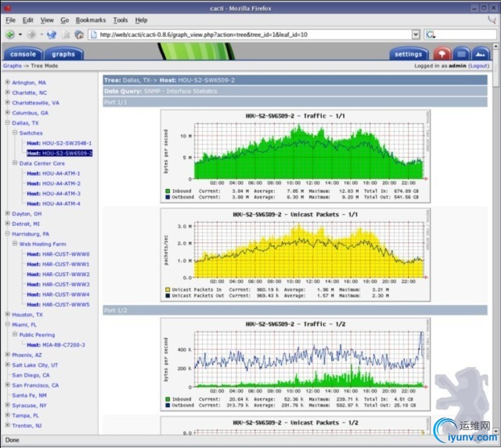Viewport: 501px width, 448px height.
Task: Collapse the Dallas, TX tree node
Action: [x=7, y=123]
